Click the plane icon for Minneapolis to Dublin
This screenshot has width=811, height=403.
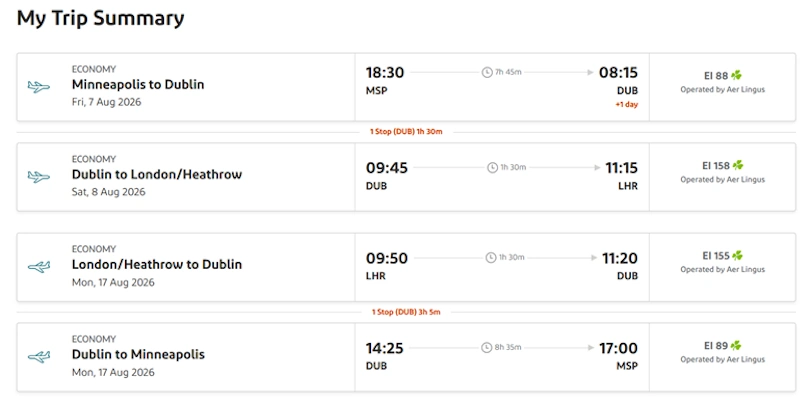click(x=39, y=87)
